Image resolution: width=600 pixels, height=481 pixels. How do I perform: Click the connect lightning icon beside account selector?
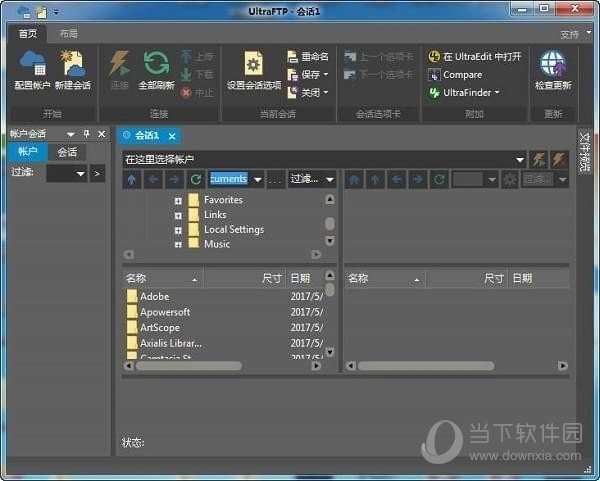click(x=538, y=160)
